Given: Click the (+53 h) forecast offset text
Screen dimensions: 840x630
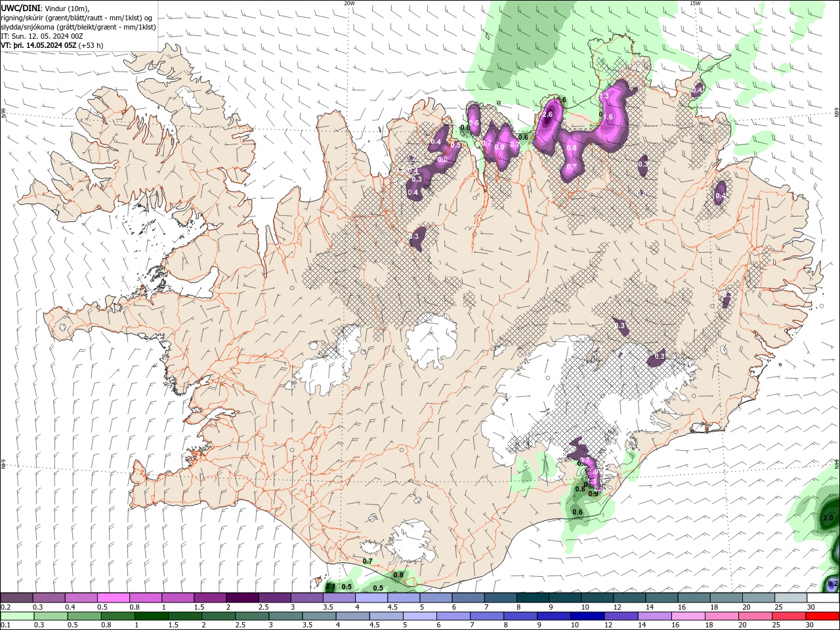Looking at the screenshot, I should (91, 45).
